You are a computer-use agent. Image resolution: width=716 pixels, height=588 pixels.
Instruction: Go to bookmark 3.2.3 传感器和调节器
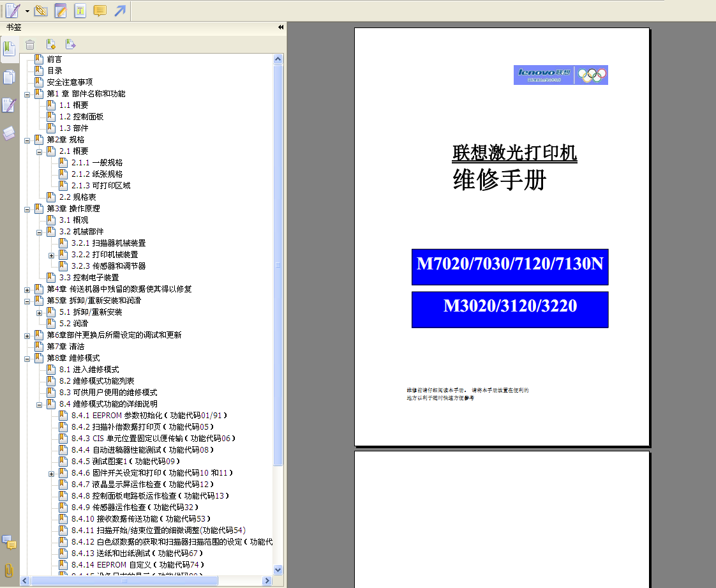tap(108, 266)
